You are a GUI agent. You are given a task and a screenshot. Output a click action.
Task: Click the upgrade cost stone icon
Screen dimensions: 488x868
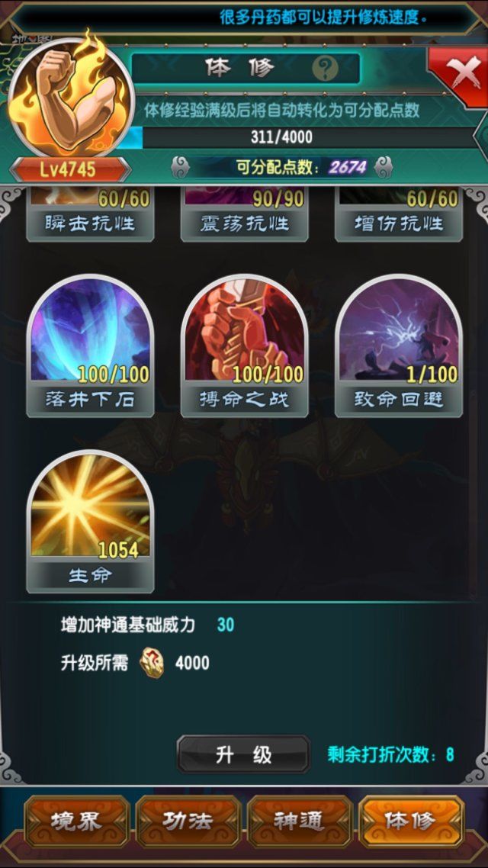[x=150, y=663]
